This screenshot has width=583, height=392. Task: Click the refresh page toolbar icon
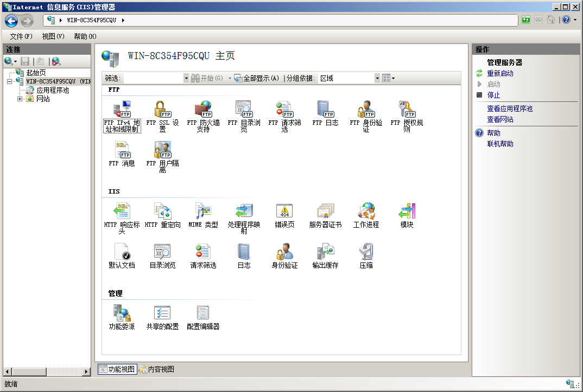526,20
